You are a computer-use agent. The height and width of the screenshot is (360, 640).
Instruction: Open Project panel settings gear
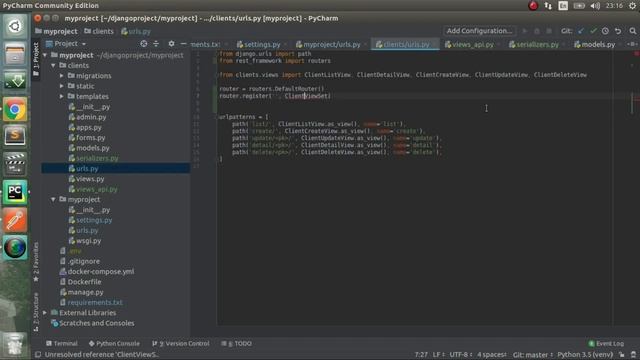[171, 44]
